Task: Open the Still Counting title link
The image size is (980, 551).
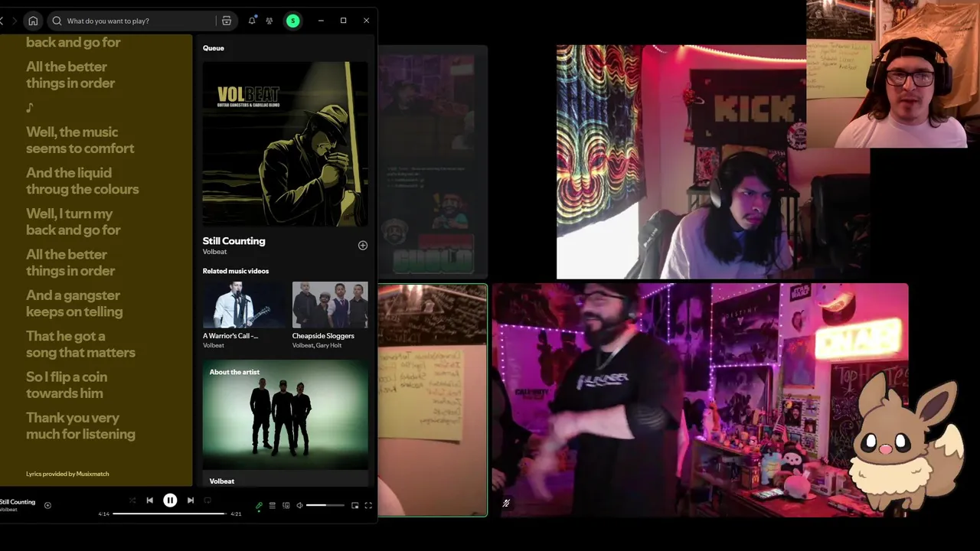Action: click(x=234, y=240)
